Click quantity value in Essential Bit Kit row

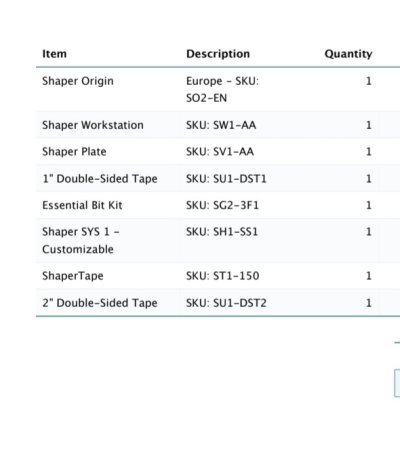[x=368, y=205]
